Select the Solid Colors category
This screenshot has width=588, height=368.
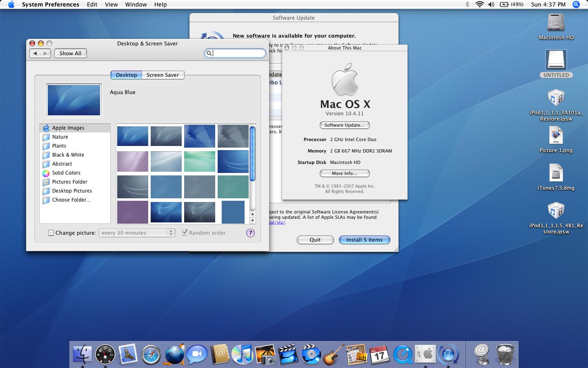point(66,173)
